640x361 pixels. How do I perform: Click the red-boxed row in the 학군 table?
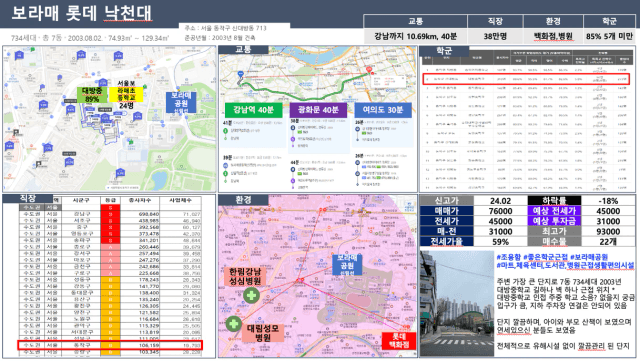tap(526, 79)
